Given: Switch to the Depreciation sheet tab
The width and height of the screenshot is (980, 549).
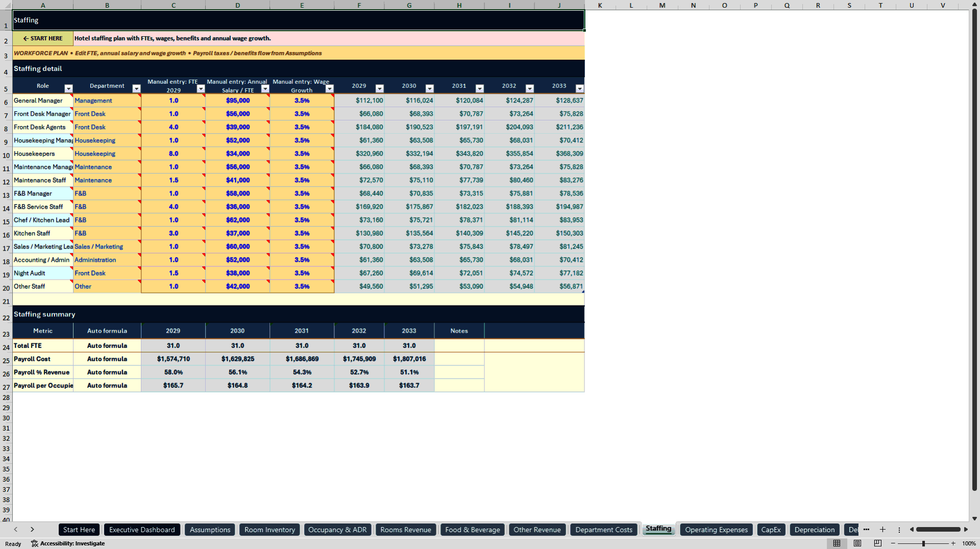Looking at the screenshot, I should (815, 530).
